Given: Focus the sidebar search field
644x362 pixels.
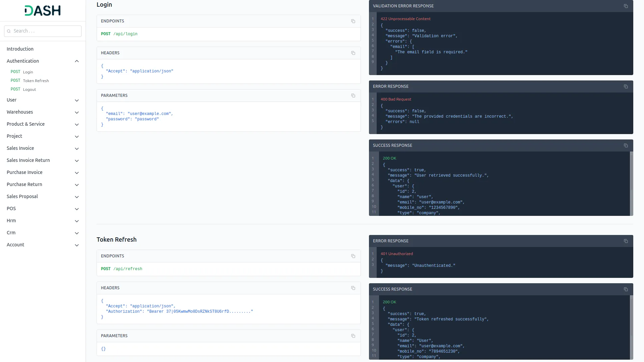Looking at the screenshot, I should tap(43, 31).
